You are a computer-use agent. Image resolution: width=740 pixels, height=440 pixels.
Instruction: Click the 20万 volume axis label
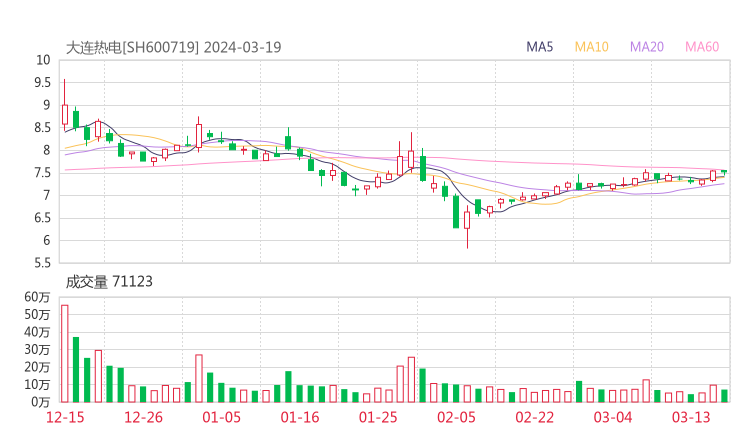(37, 367)
